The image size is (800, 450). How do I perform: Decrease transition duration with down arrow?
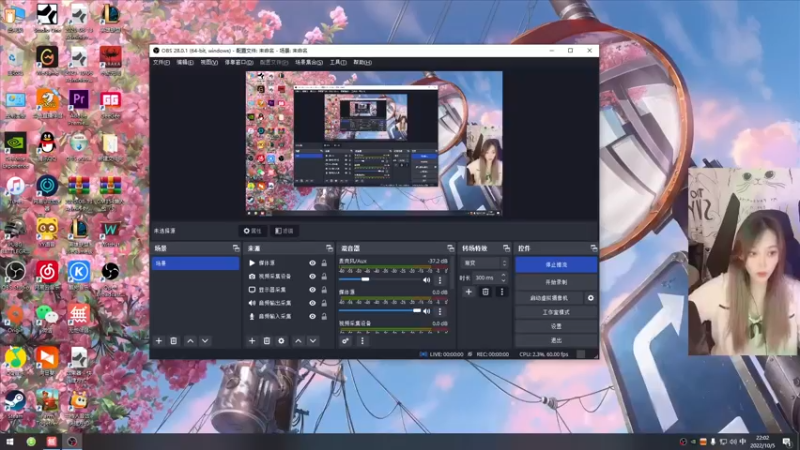504,281
